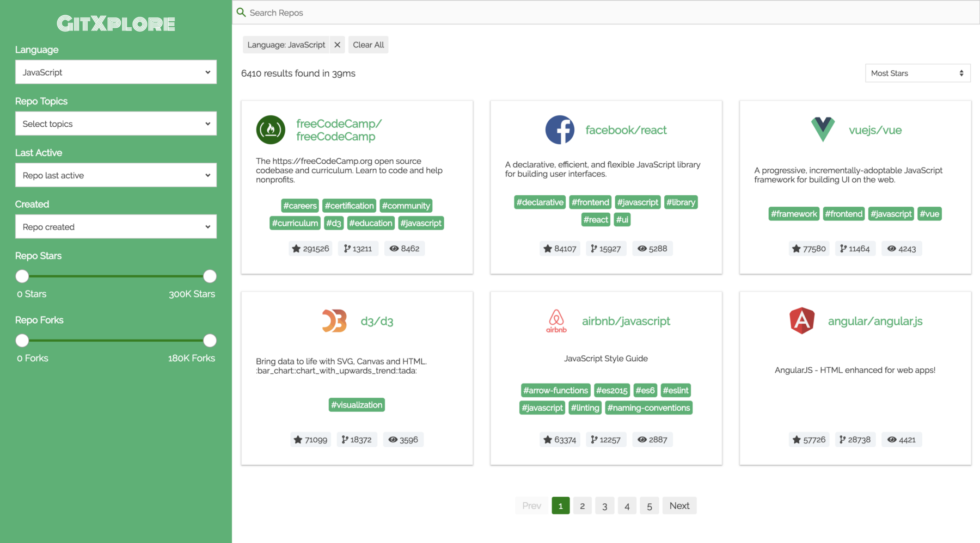
Task: Click the fork count 13211 on freeCodeCamp
Action: tap(358, 249)
